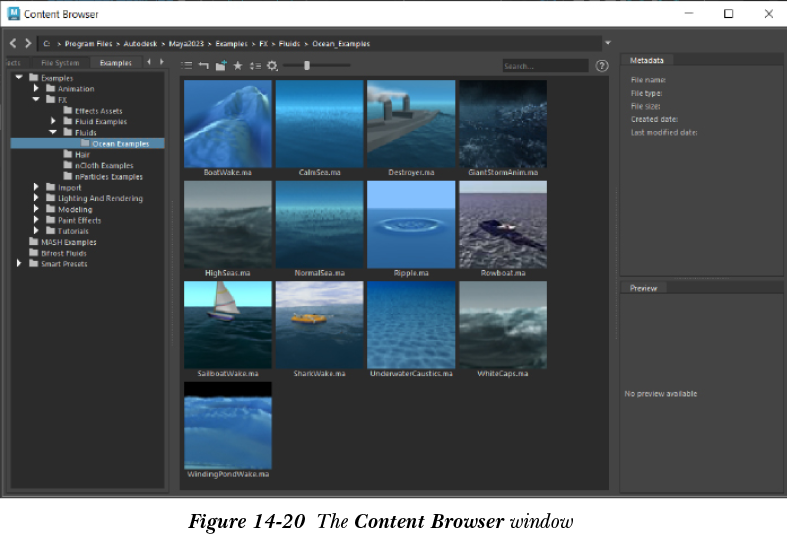This screenshot has width=787, height=536.
Task: Open the settings gear icon
Action: 271,66
